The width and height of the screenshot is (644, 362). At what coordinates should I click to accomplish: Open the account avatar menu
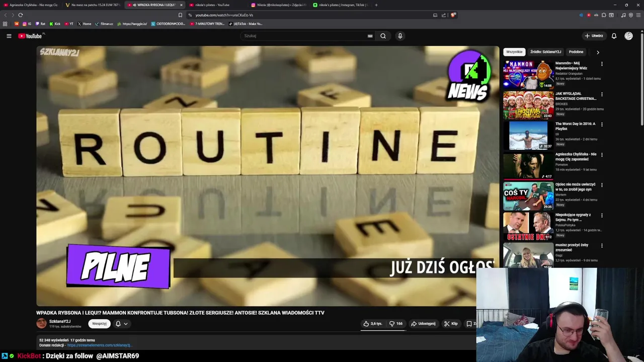point(628,36)
